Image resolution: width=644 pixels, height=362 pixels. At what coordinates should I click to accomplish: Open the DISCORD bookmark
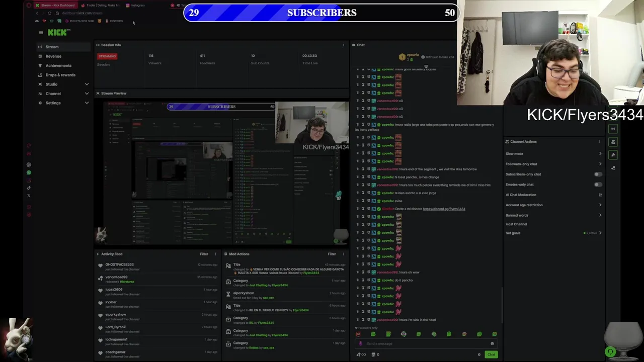[x=114, y=21]
